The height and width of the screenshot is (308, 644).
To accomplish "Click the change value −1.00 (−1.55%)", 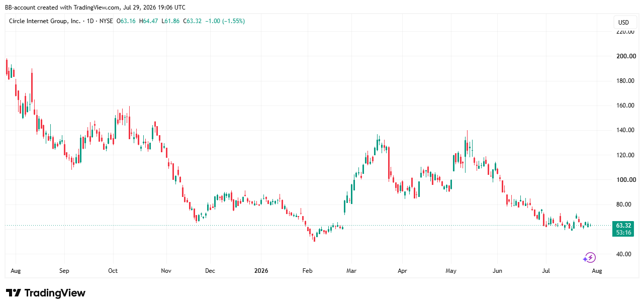I will 225,21.
